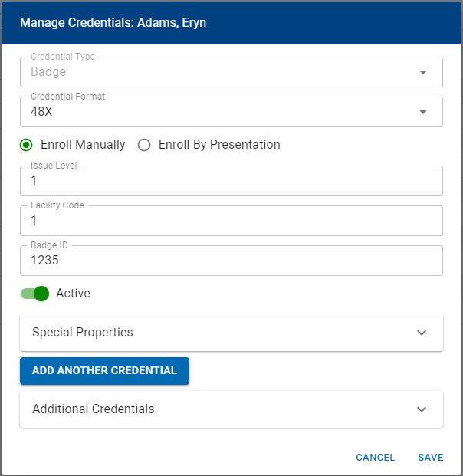
Task: Click the Active label text
Action: point(74,294)
